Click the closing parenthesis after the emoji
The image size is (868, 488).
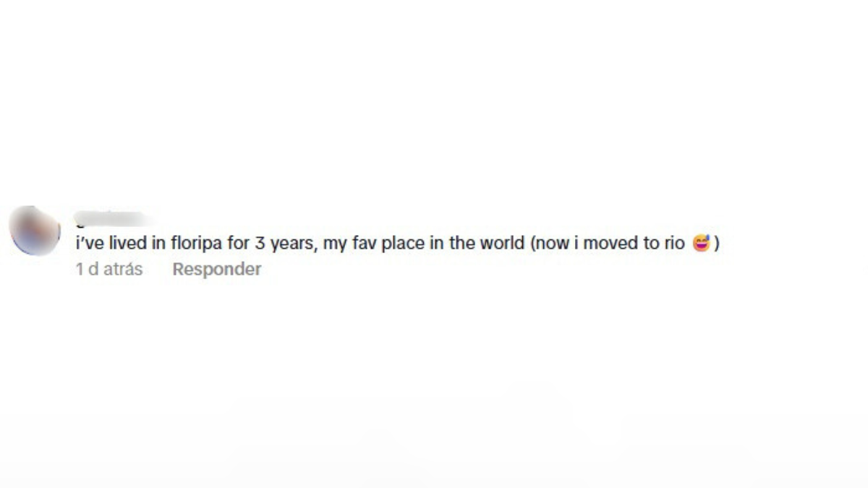716,243
